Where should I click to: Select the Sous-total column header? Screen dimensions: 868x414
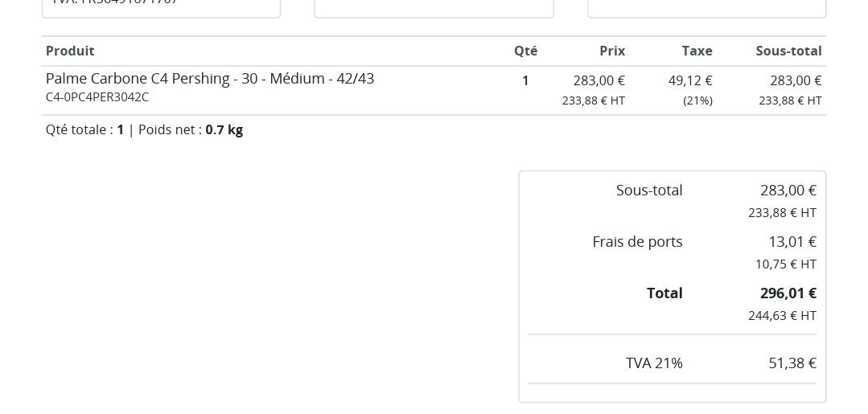point(788,51)
